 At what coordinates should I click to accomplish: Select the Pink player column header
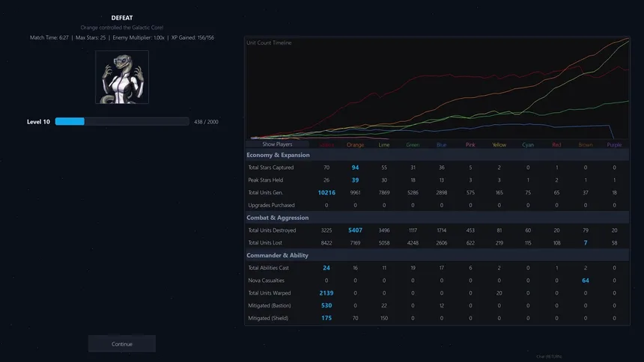pyautogui.click(x=470, y=145)
